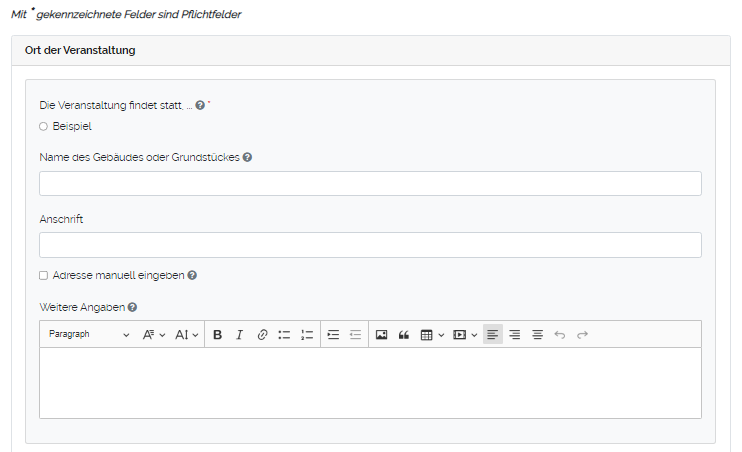Select the Beispiel radio option
742x452 pixels.
pyautogui.click(x=43, y=126)
